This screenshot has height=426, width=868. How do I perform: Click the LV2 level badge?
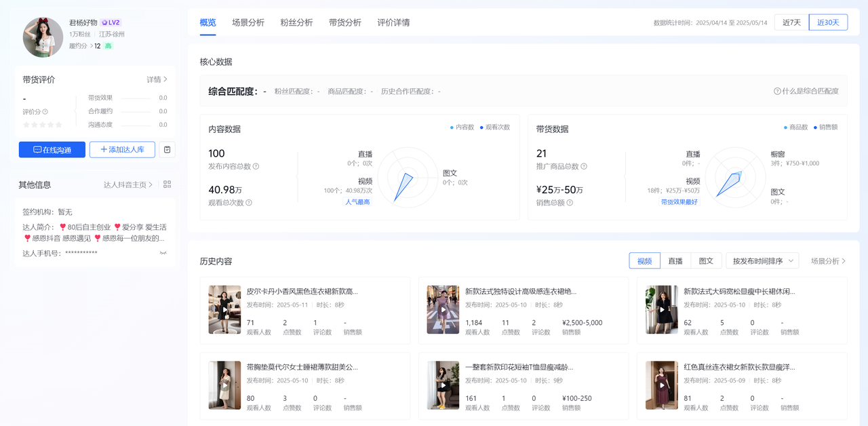coord(111,22)
